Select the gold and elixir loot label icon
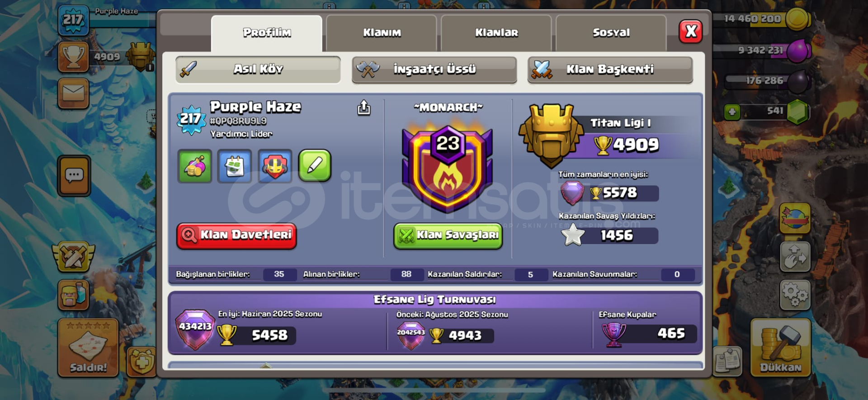 (194, 166)
